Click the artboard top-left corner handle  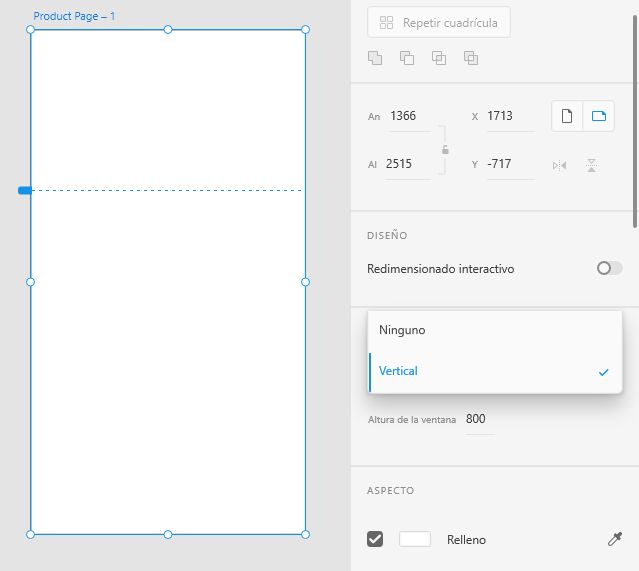(x=30, y=29)
